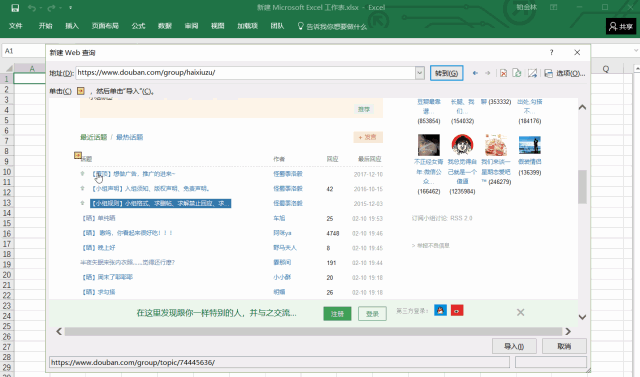Screen dimensions: 640x377
Task: Open the 选项 options button in web query dialog
Action: click(x=571, y=73)
